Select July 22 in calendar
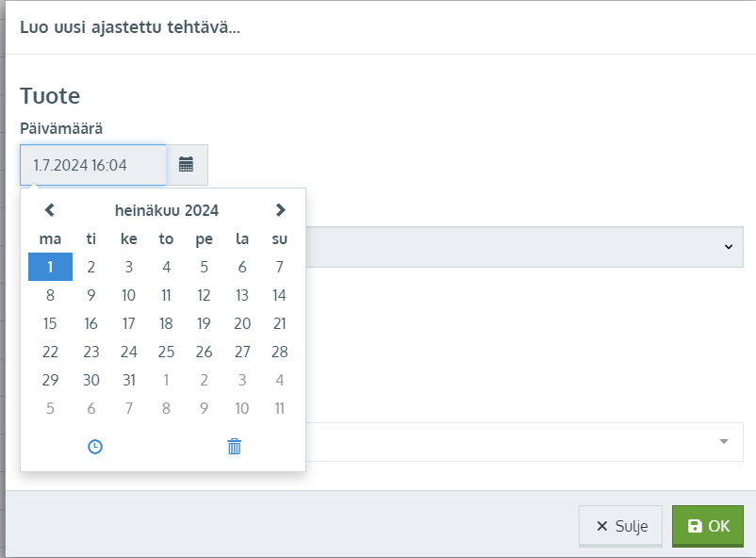The width and height of the screenshot is (756, 558). click(50, 353)
